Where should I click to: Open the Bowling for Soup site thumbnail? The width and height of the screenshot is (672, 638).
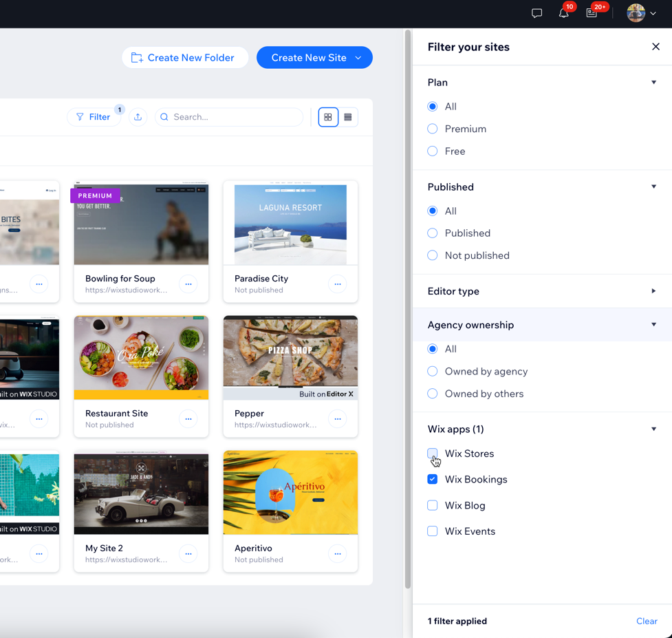pos(141,223)
